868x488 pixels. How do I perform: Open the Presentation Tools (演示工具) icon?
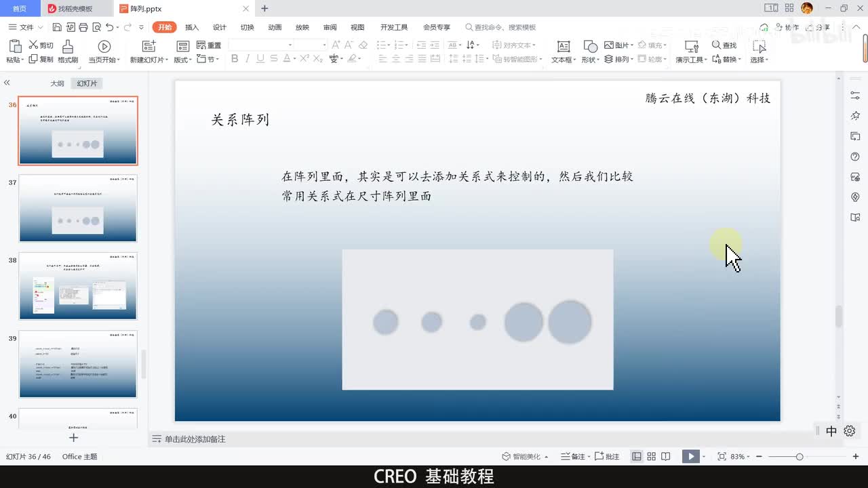pos(692,46)
